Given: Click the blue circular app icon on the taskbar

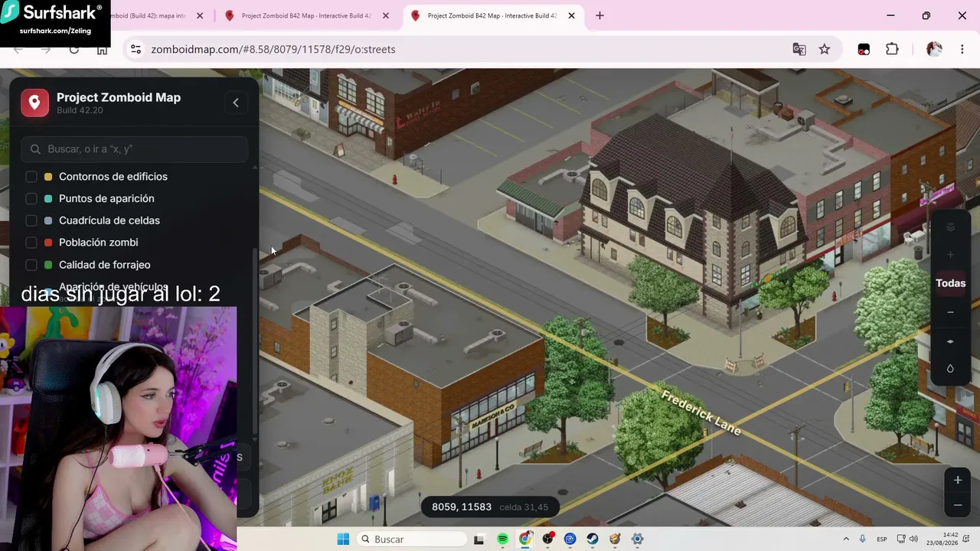Looking at the screenshot, I should click(x=570, y=539).
